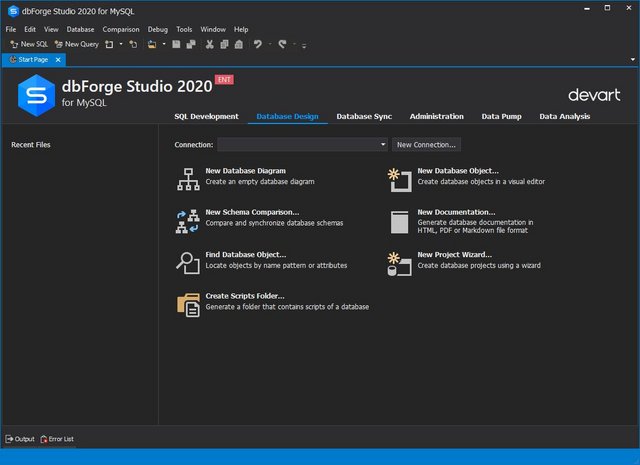Open the Error List panel tab

(x=57, y=439)
